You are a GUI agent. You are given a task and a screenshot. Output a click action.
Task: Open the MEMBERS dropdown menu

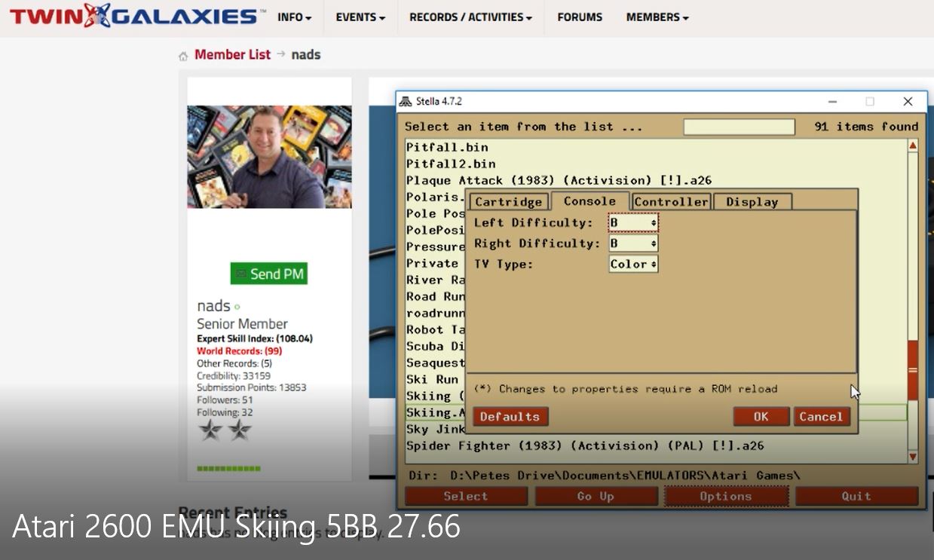click(657, 17)
